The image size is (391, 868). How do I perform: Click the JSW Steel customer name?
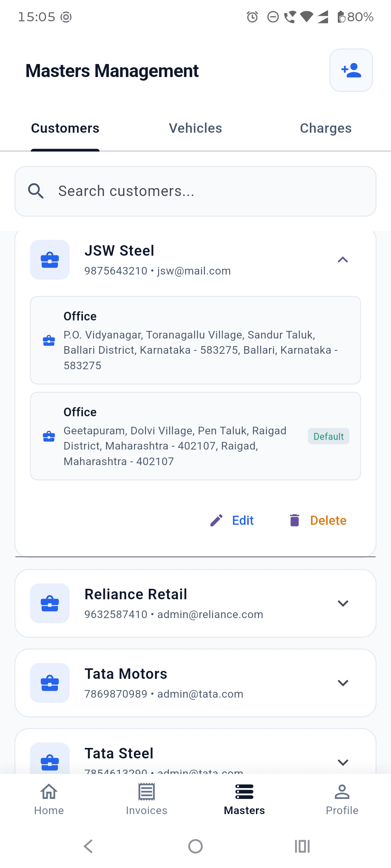click(x=119, y=251)
